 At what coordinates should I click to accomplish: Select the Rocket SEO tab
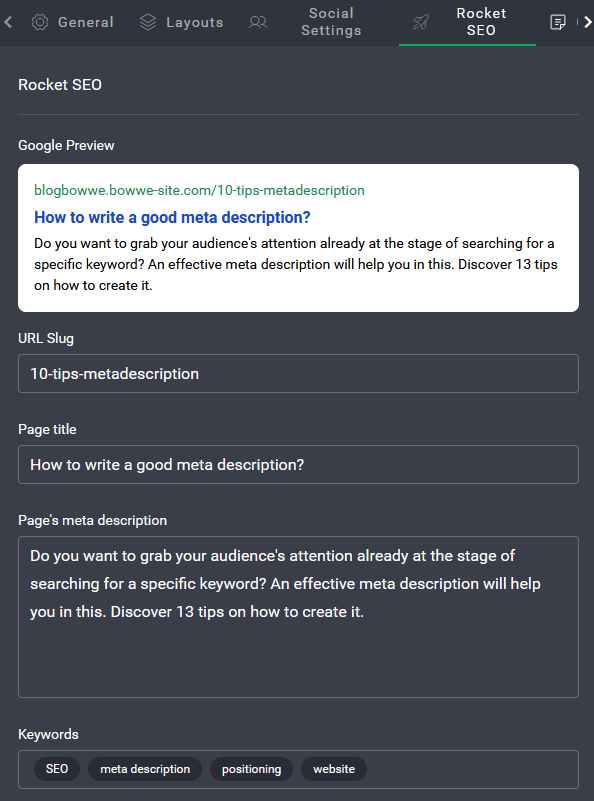467,22
